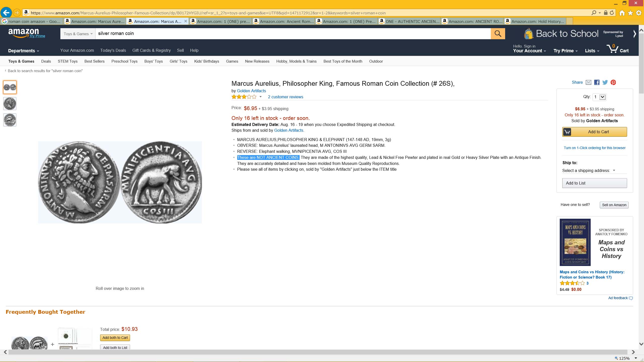This screenshot has width=644, height=362.
Task: Select third thumbnail of elephant reverse
Action: pyautogui.click(x=10, y=120)
